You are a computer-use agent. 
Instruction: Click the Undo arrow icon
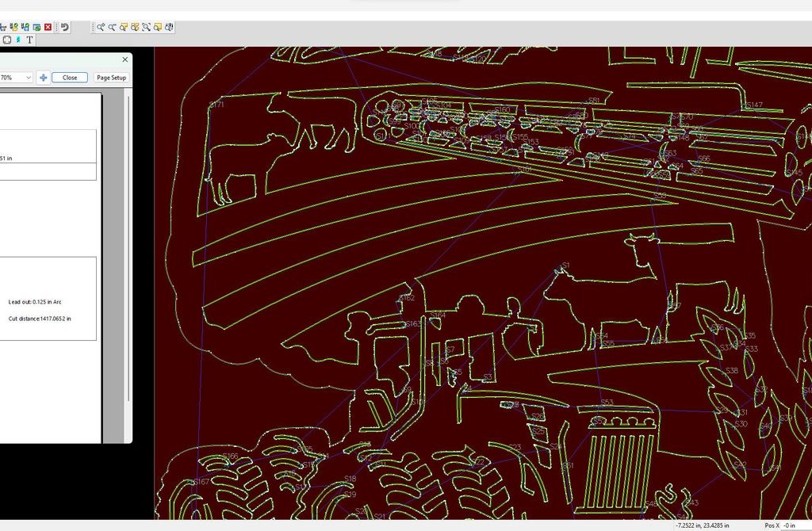click(65, 27)
